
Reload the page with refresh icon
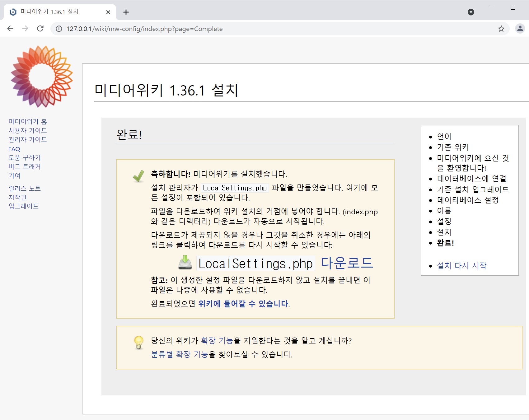pyautogui.click(x=40, y=29)
